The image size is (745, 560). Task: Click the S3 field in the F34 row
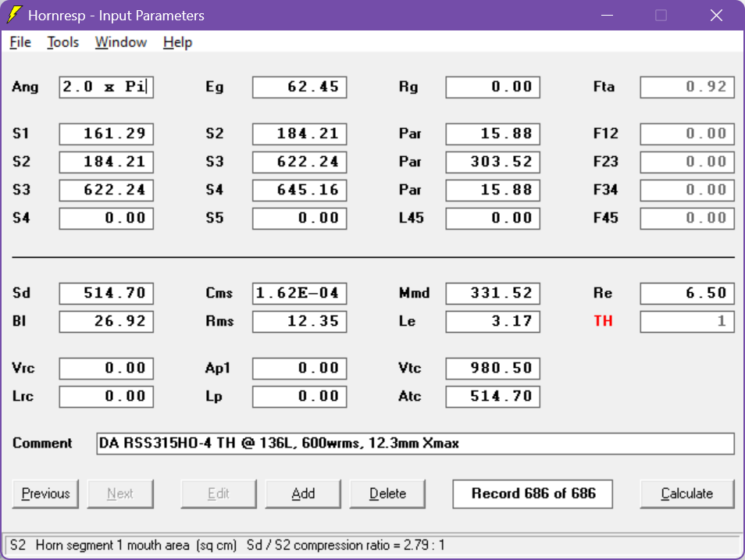tap(106, 190)
